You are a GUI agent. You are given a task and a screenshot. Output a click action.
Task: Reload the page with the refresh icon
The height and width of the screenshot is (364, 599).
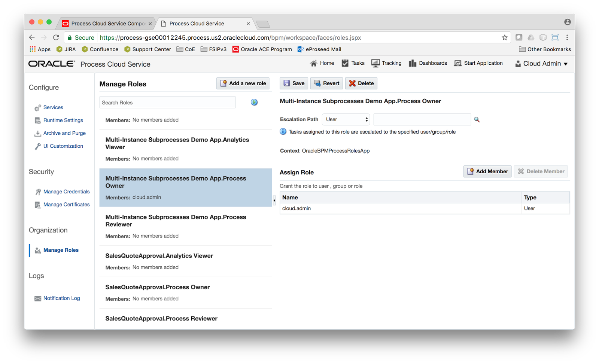tap(56, 37)
